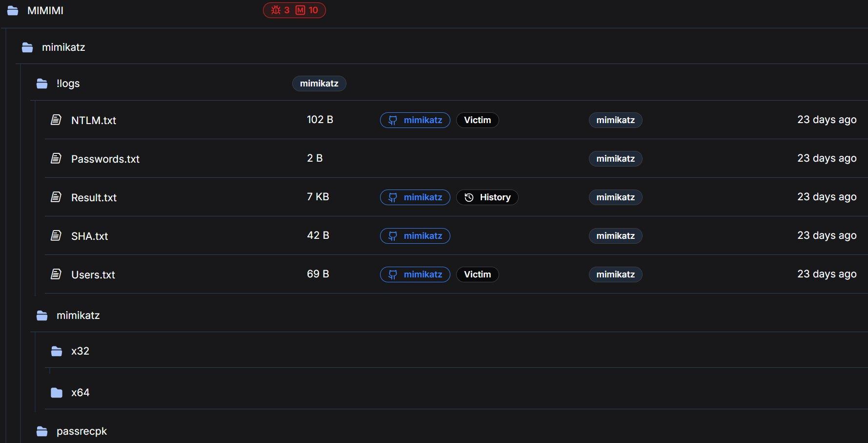868x443 pixels.
Task: Click the file icon next to NTLM.txt
Action: 56,119
